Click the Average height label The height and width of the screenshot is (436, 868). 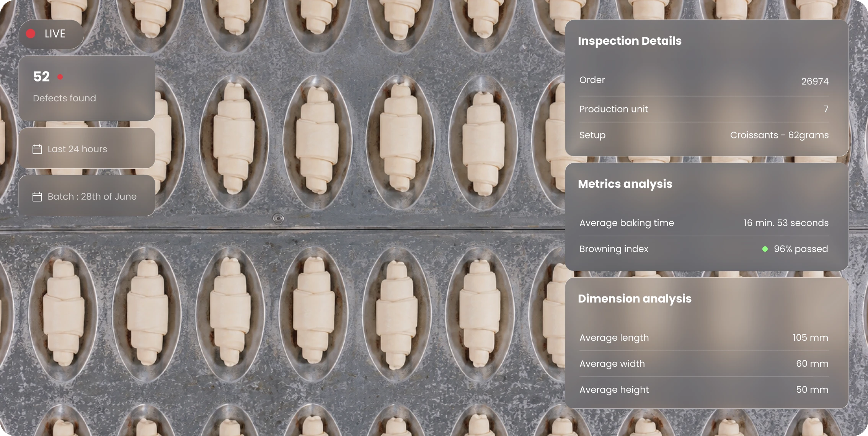614,390
